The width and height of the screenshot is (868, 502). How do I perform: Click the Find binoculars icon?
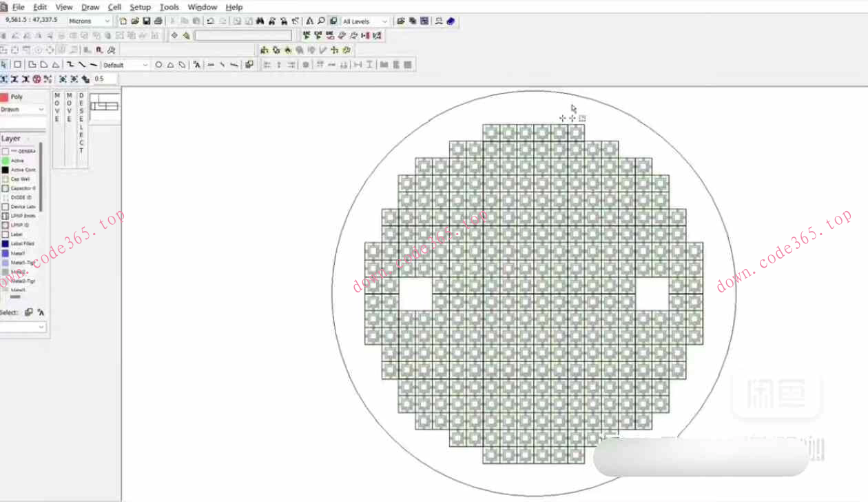[x=260, y=21]
